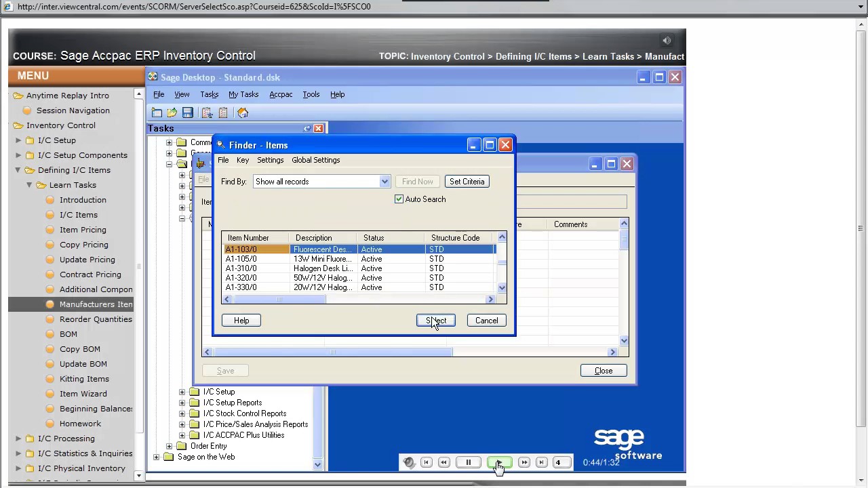The image size is (868, 488).
Task: Expand I/C Statistics & Inquiries in menu
Action: (19, 453)
